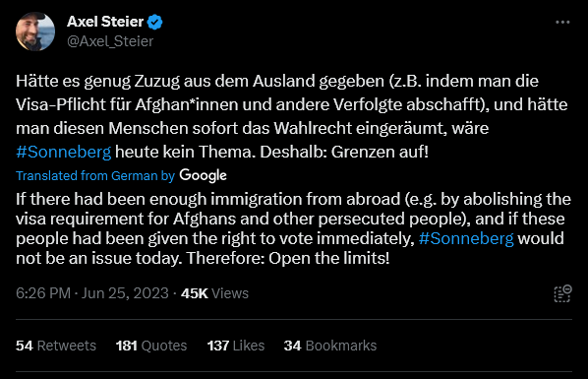This screenshot has height=379, width=588.
Task: Open the Axel Steier display name link
Action: (105, 22)
